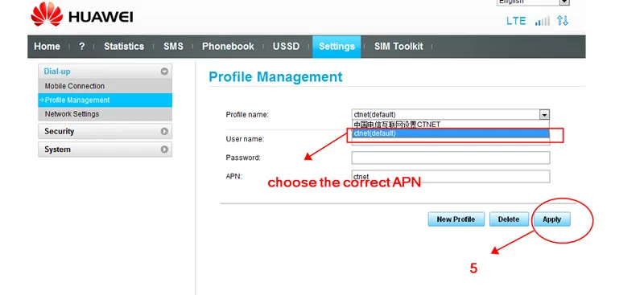This screenshot has width=644, height=295.
Task: Expand the System section
Action: [105, 150]
